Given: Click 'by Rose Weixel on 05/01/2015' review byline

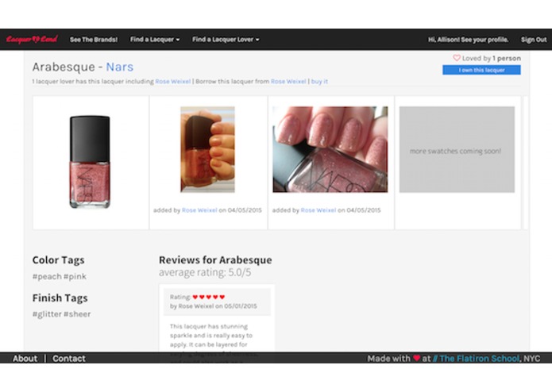Looking at the screenshot, I should (214, 306).
